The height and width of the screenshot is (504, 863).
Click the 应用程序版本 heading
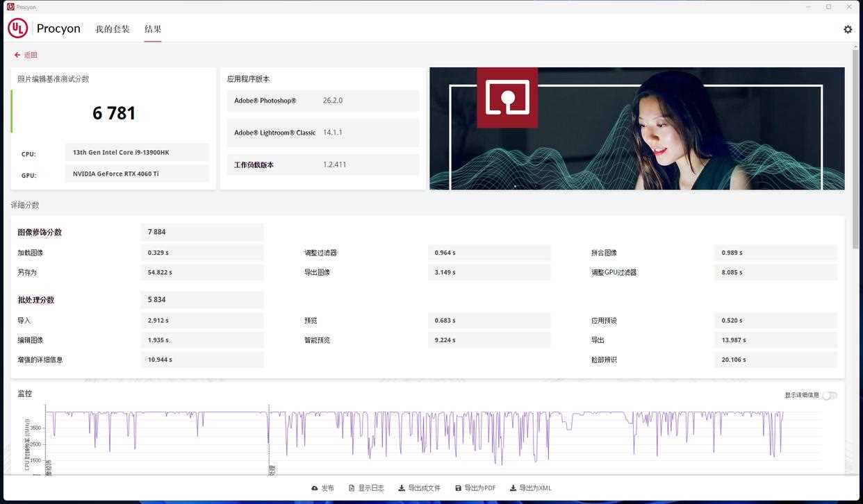point(248,79)
